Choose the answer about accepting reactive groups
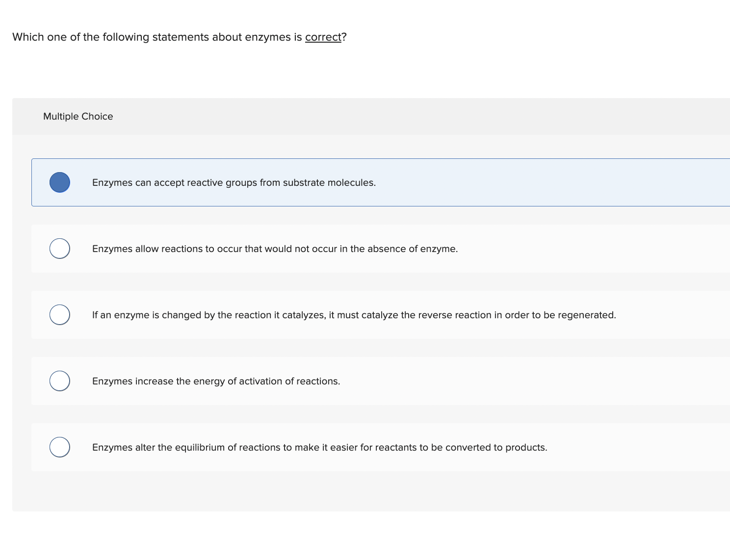The width and height of the screenshot is (730, 560). tap(234, 182)
